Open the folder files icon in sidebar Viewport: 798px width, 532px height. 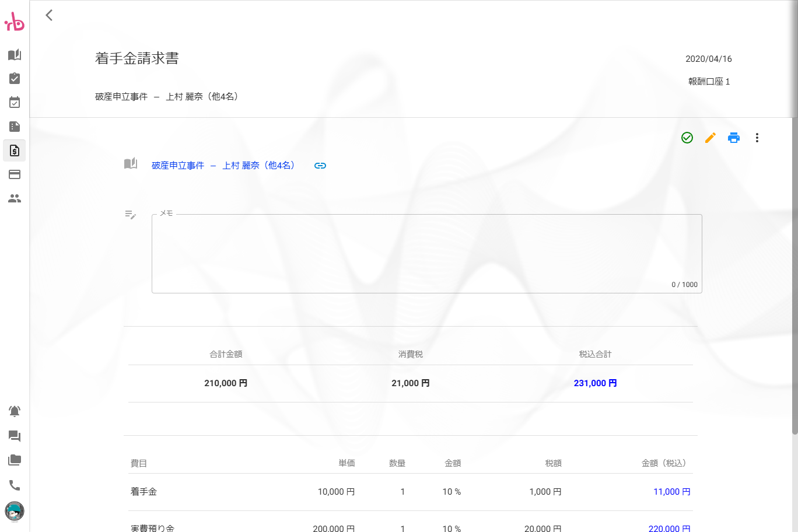click(x=15, y=460)
